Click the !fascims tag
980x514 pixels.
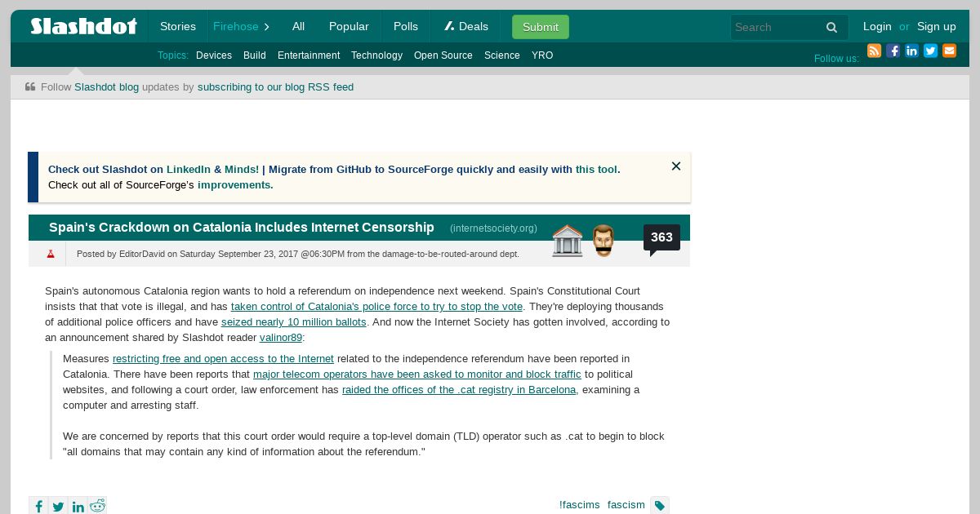click(580, 505)
